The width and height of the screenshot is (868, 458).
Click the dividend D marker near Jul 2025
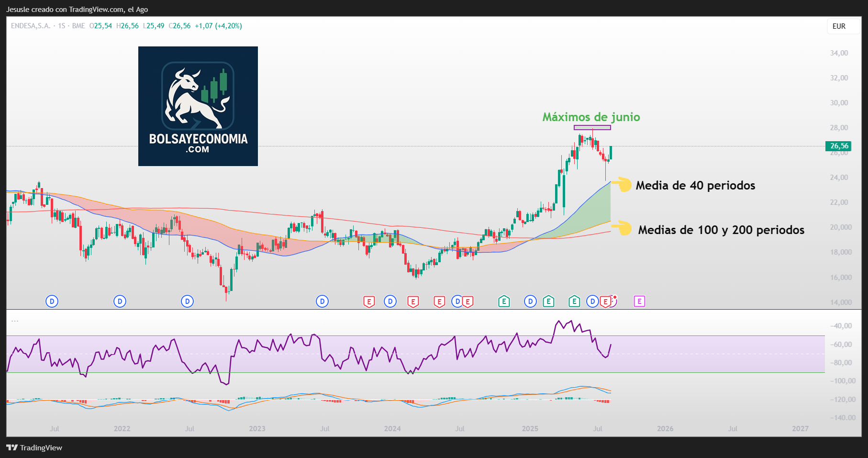592,302
